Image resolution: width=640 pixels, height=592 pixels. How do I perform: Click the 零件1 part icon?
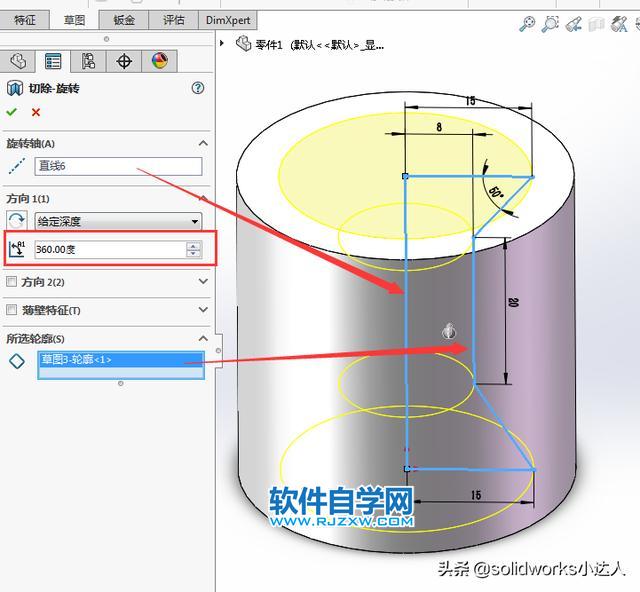(243, 43)
